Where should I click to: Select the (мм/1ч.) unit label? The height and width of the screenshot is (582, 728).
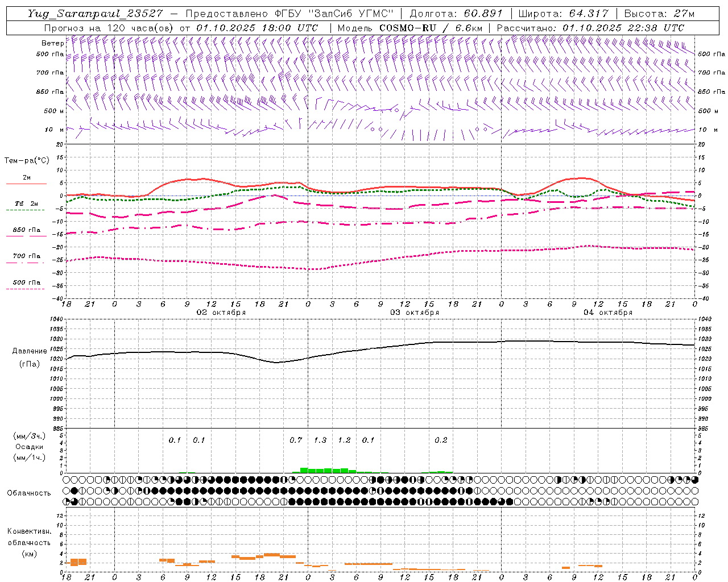(29, 458)
